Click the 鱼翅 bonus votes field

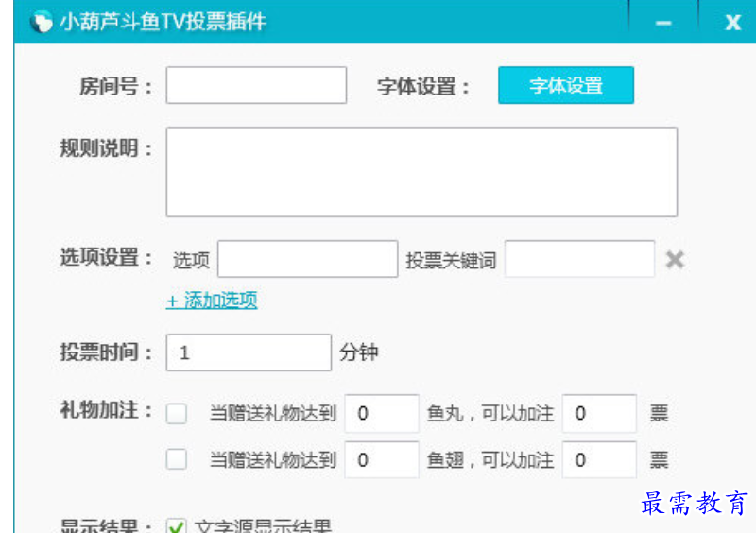click(599, 459)
